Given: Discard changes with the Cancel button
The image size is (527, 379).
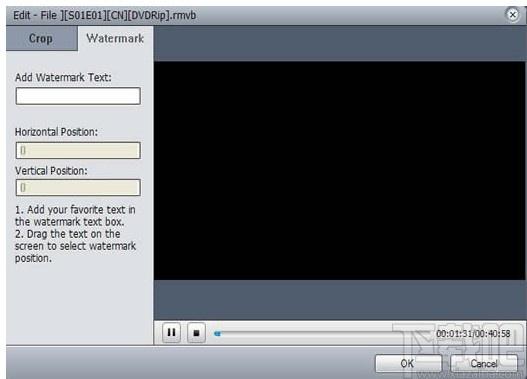Looking at the screenshot, I should coord(484,363).
